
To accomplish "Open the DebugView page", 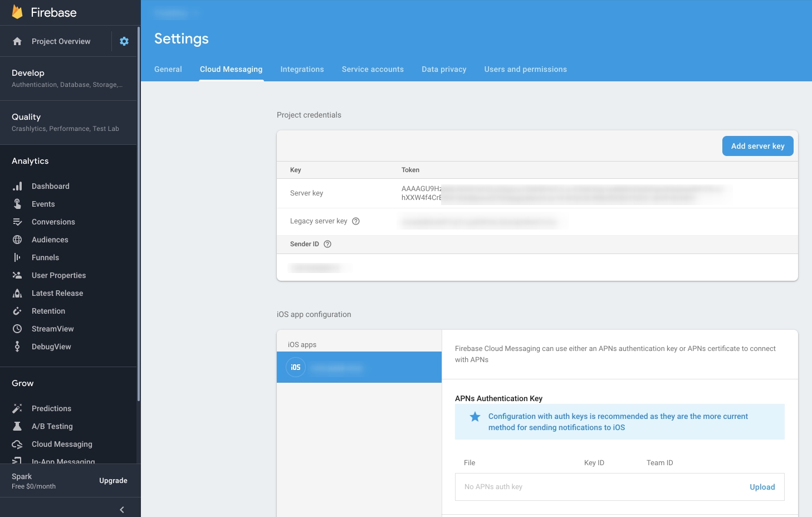I will pos(51,347).
